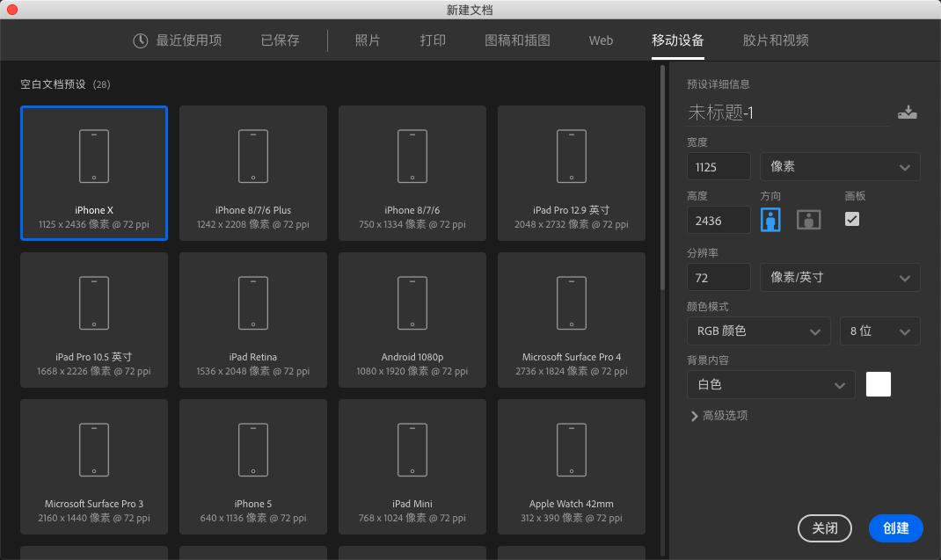Viewport: 941px width, 560px height.
Task: Toggle the 画板 artboard checkbox
Action: click(x=851, y=219)
